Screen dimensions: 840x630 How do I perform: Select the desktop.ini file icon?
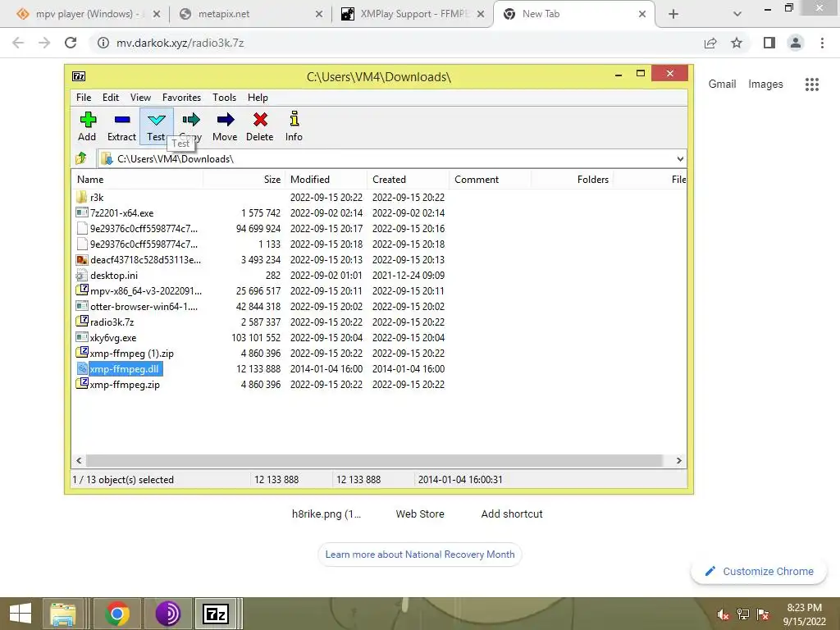tap(81, 276)
